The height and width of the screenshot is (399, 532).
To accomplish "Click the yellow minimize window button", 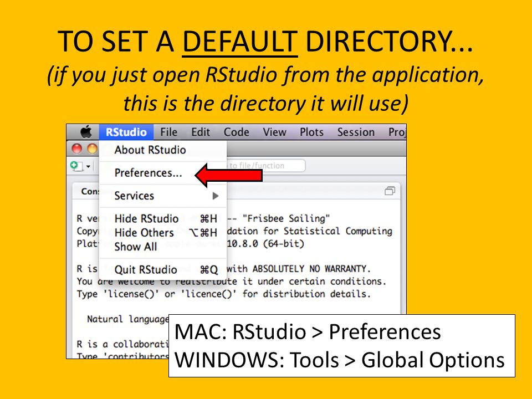I will point(93,149).
